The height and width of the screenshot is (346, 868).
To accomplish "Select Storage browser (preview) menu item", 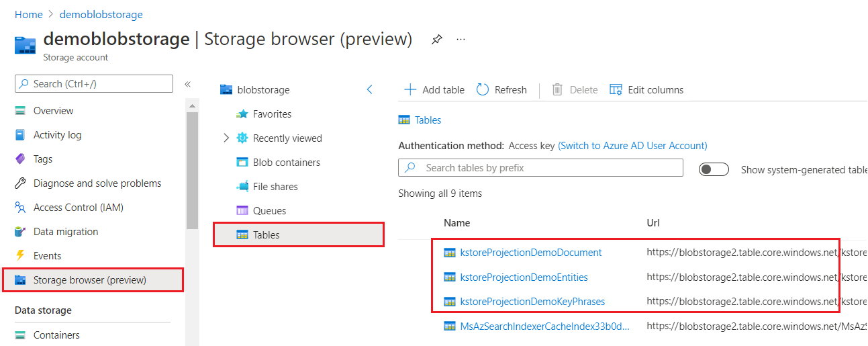I will 89,280.
